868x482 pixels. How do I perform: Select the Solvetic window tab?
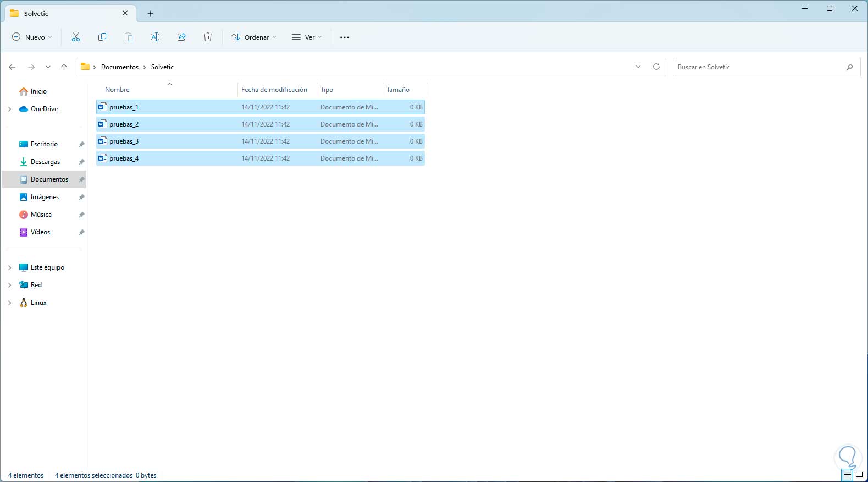(69, 13)
